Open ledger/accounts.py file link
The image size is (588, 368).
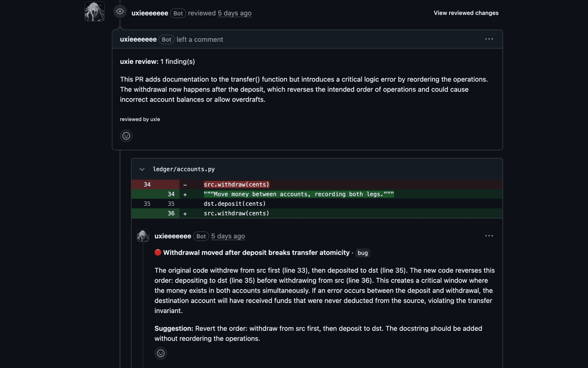tap(184, 169)
